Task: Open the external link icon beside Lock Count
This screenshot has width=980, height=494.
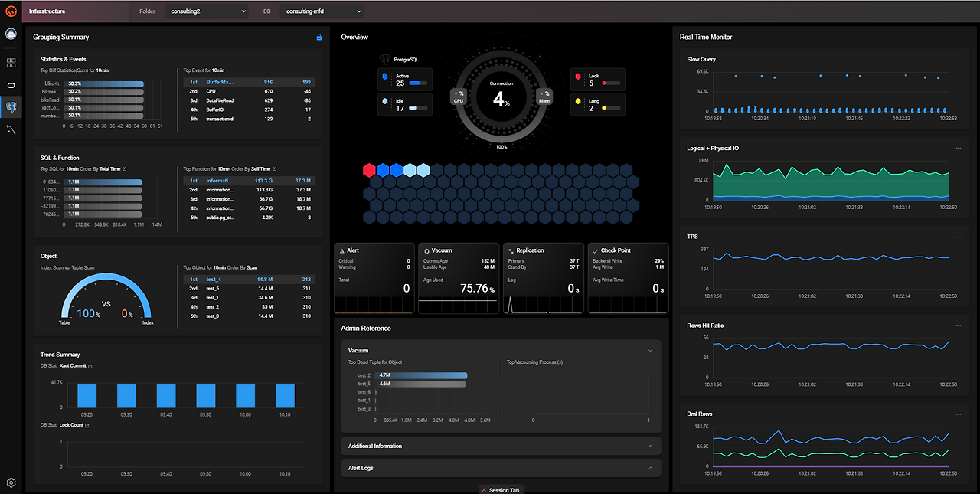Action: pos(87,425)
